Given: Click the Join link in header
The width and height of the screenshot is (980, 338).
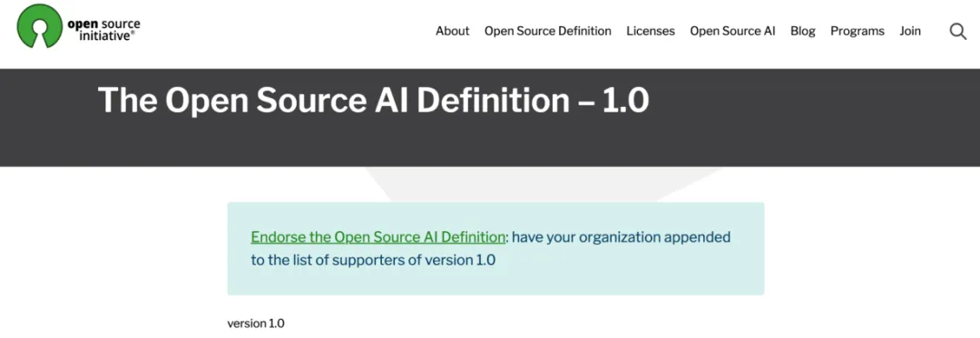Looking at the screenshot, I should [x=910, y=31].
